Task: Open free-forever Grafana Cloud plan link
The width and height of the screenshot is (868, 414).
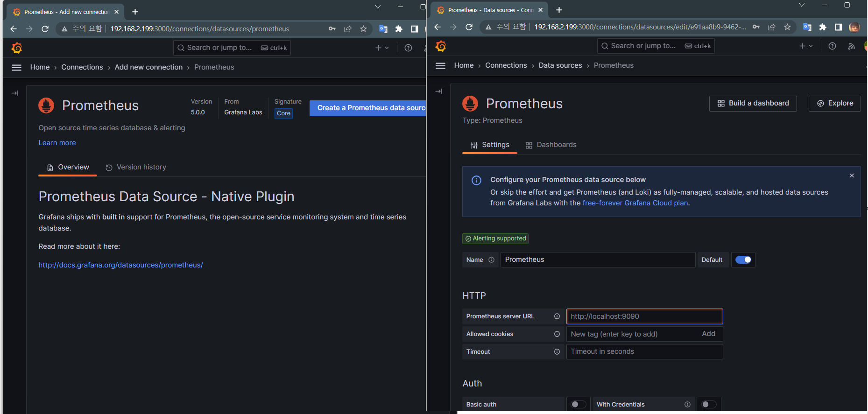Action: 635,203
